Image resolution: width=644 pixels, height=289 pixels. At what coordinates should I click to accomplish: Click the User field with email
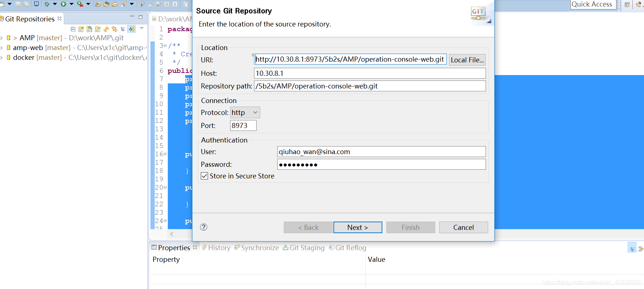coord(382,152)
